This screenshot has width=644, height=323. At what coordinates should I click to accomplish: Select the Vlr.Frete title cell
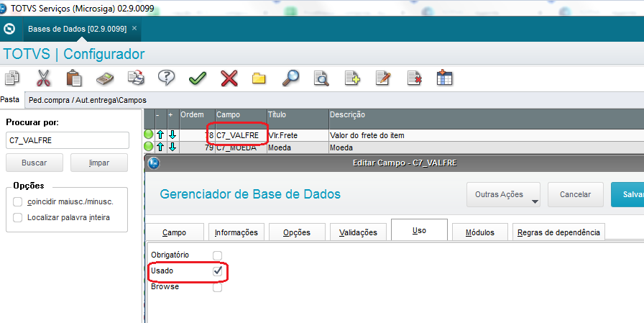click(x=298, y=135)
